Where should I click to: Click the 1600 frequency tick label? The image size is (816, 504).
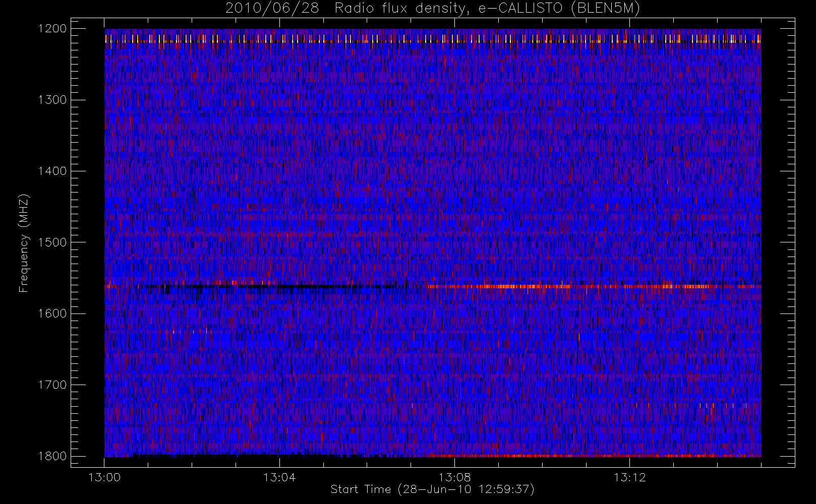(x=52, y=313)
